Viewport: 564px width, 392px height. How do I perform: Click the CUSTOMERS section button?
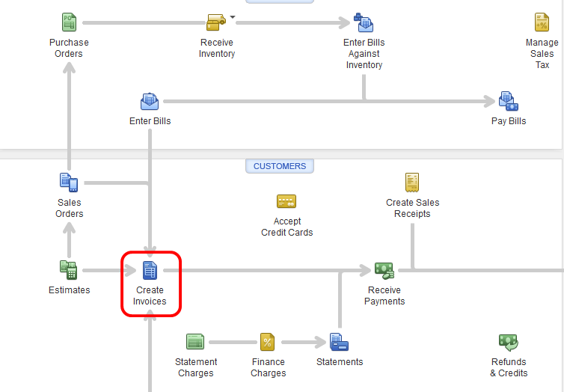(x=280, y=166)
